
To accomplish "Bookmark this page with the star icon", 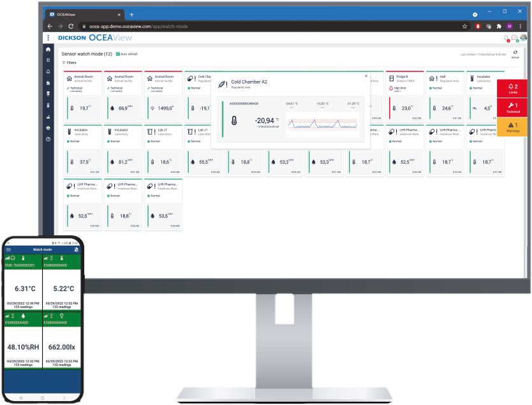I will click(x=464, y=26).
